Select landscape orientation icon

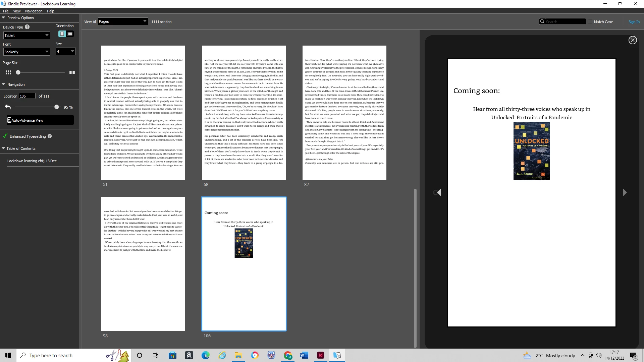click(x=70, y=34)
